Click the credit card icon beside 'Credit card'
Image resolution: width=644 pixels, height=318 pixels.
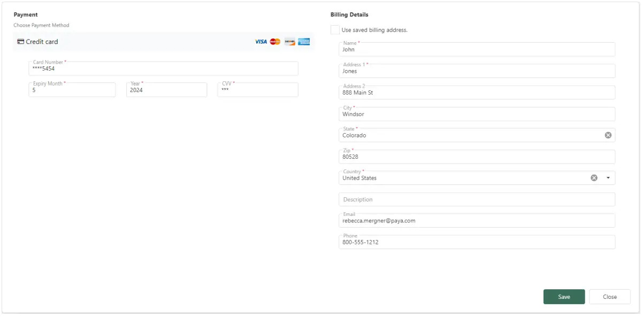(20, 41)
